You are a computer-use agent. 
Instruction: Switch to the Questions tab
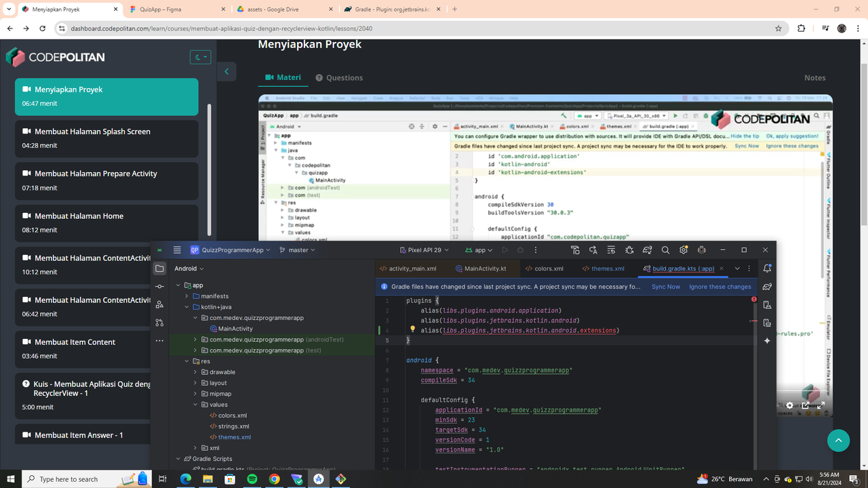coord(339,78)
